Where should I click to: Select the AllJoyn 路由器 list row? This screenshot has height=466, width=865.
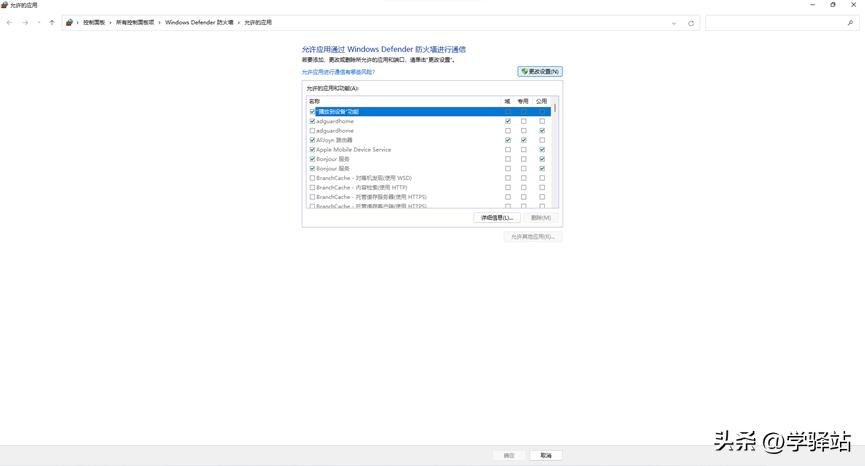(429, 140)
